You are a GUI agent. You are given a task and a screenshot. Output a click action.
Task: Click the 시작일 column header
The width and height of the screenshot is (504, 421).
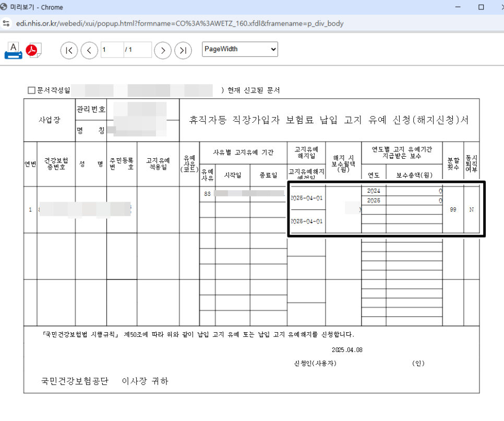coord(233,175)
